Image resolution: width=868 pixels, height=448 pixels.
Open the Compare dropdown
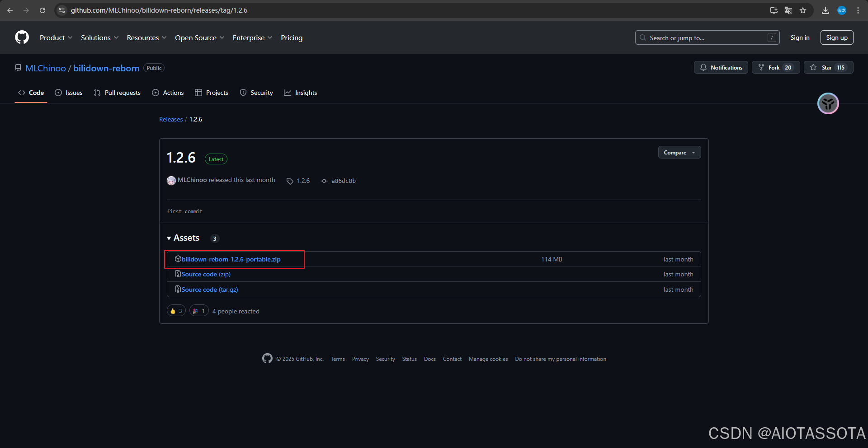pos(679,153)
